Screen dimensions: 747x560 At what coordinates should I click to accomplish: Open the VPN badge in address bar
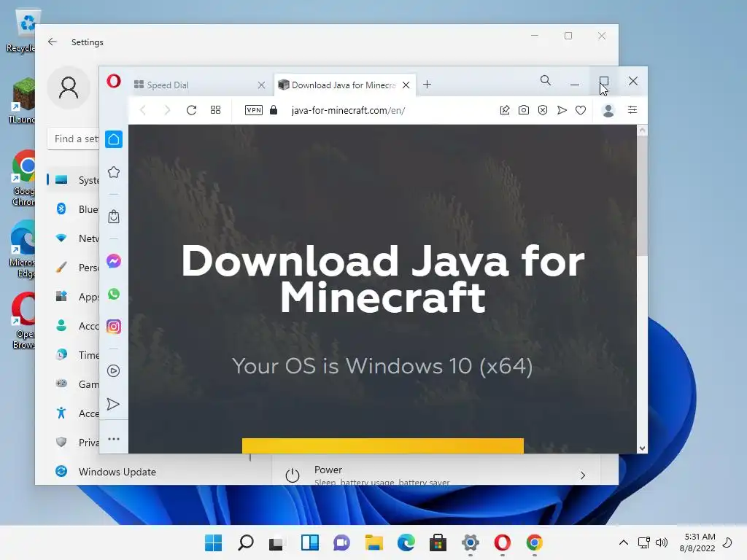pos(253,110)
